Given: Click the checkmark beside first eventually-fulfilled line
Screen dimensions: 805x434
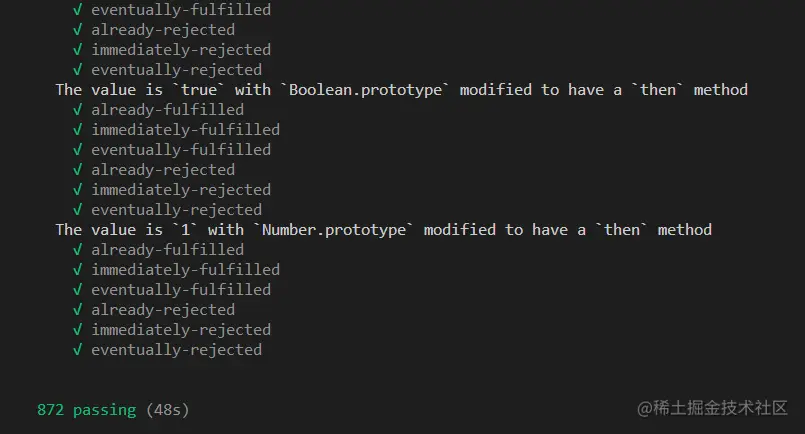Looking at the screenshot, I should tap(78, 10).
